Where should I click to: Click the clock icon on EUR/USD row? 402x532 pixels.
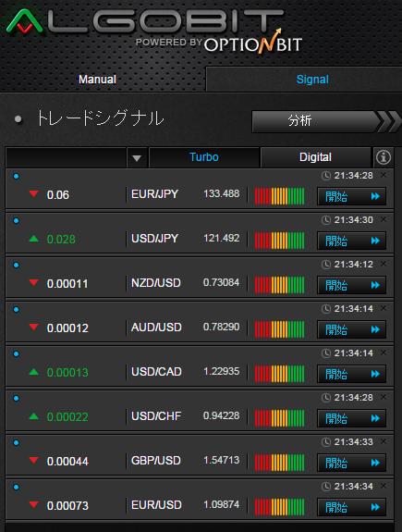[x=325, y=487]
